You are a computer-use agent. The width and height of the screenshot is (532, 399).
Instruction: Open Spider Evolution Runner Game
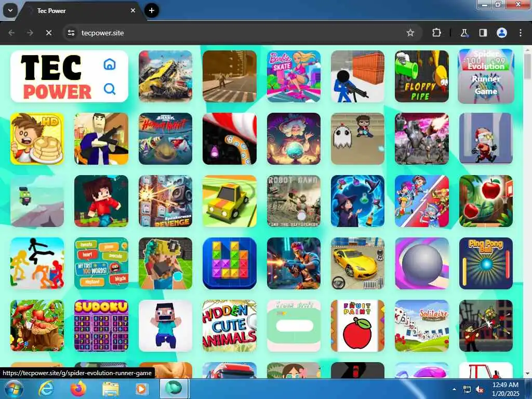(x=486, y=76)
